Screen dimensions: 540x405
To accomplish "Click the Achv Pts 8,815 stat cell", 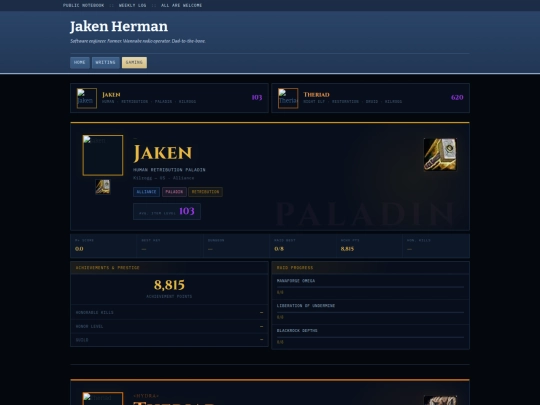I will click(369, 246).
